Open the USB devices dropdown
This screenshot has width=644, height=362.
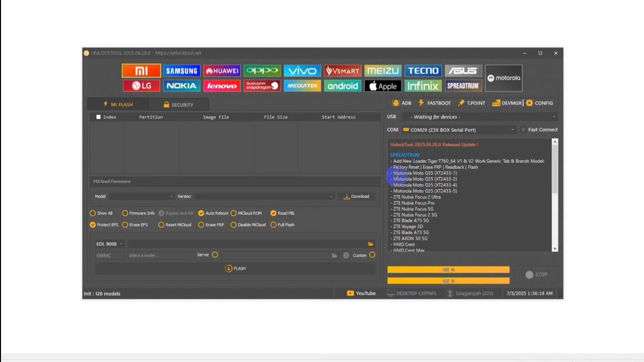coord(479,117)
